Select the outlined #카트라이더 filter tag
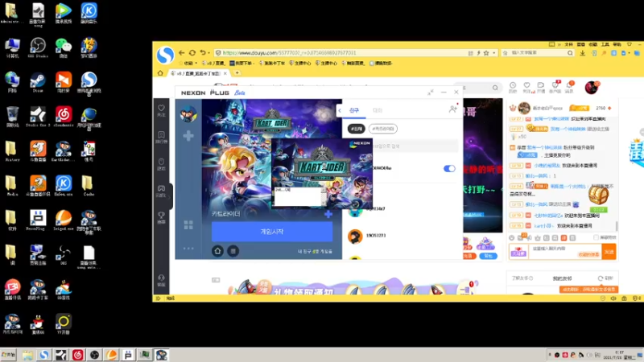This screenshot has width=644, height=362. pyautogui.click(x=383, y=129)
